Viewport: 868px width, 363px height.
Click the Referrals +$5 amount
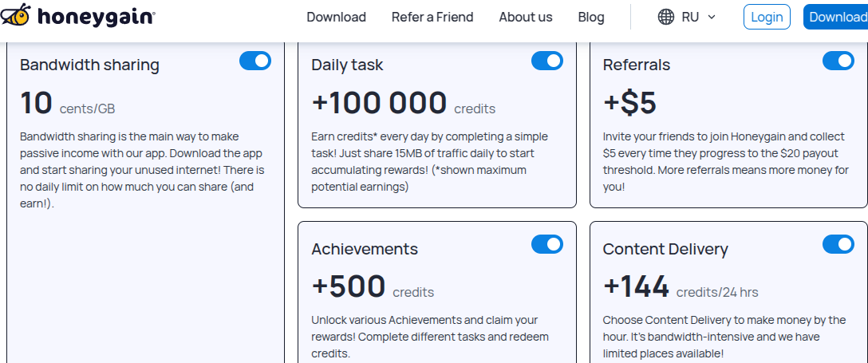(629, 104)
